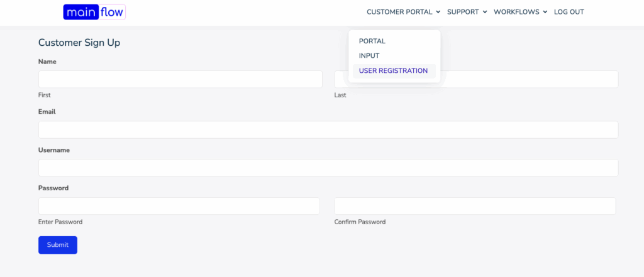Click the mainflow logo
This screenshot has width=644, height=277.
94,13
